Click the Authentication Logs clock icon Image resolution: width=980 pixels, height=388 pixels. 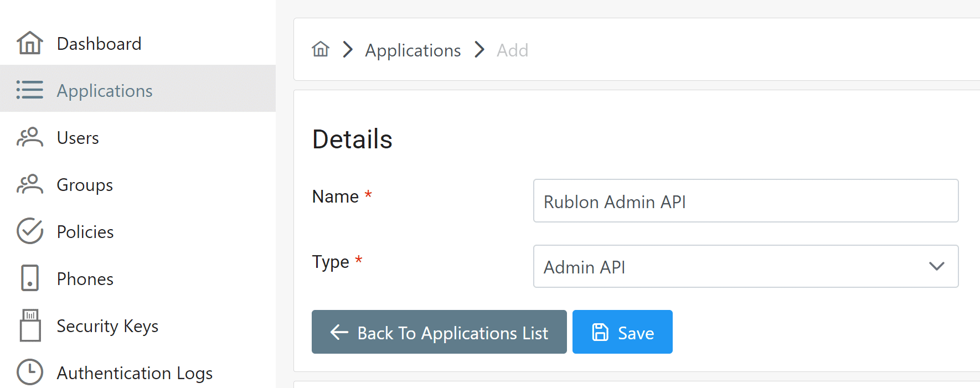pyautogui.click(x=30, y=372)
